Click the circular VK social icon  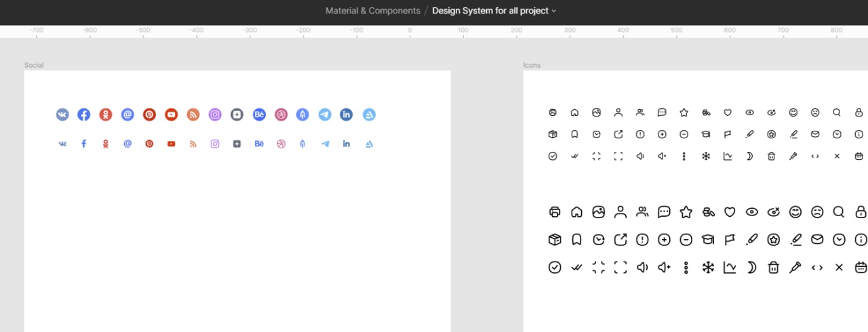62,115
